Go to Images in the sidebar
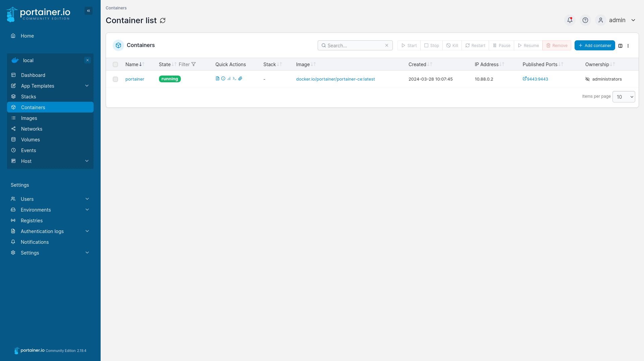This screenshot has height=361, width=644. (x=29, y=118)
